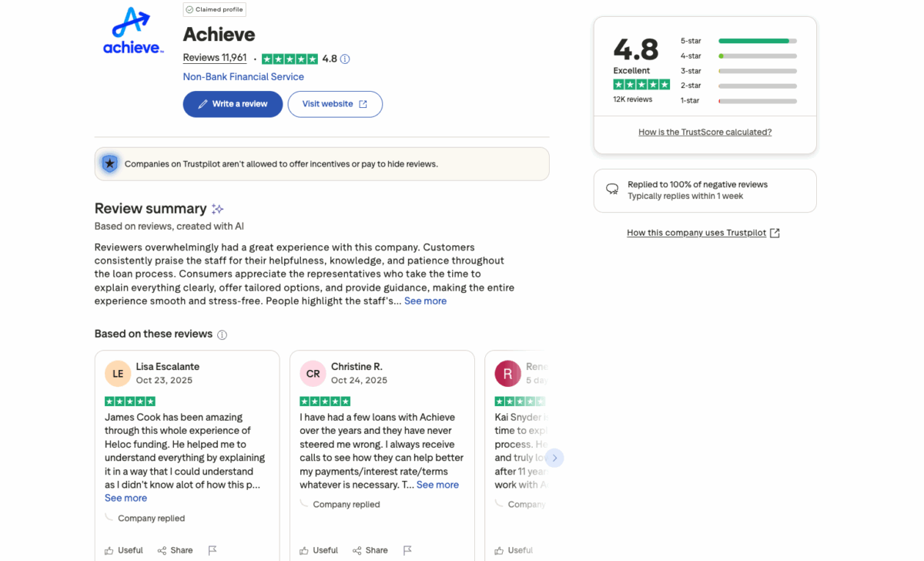Click the Trustpilot star badge in the notice banner

109,163
